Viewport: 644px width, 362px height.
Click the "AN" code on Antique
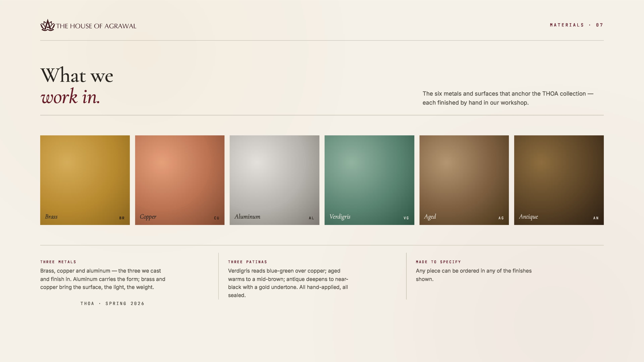click(596, 218)
